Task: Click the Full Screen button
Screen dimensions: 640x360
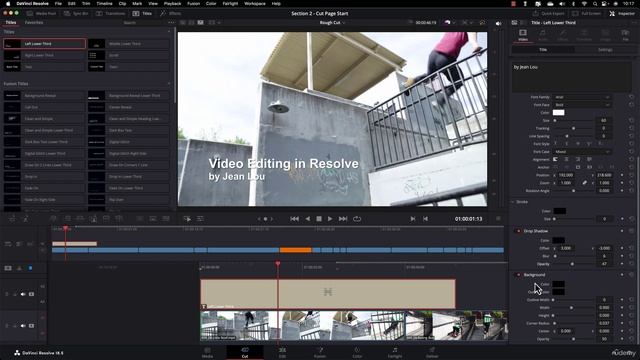Action: point(586,13)
